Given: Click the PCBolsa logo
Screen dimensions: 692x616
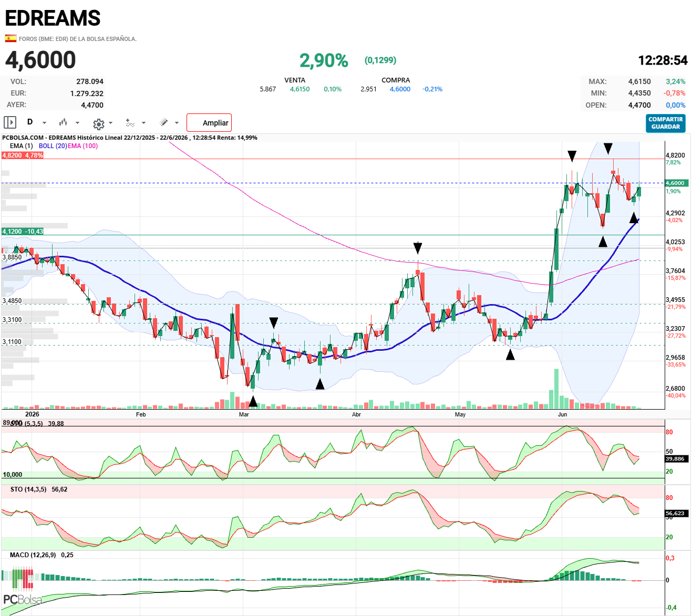Looking at the screenshot, I should click(22, 587).
